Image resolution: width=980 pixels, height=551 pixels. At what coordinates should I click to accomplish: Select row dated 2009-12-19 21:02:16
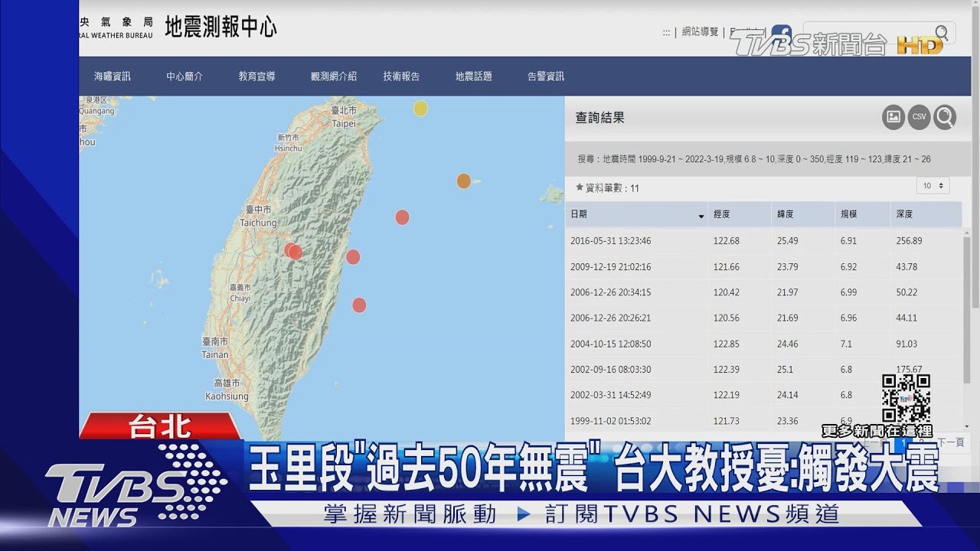763,267
